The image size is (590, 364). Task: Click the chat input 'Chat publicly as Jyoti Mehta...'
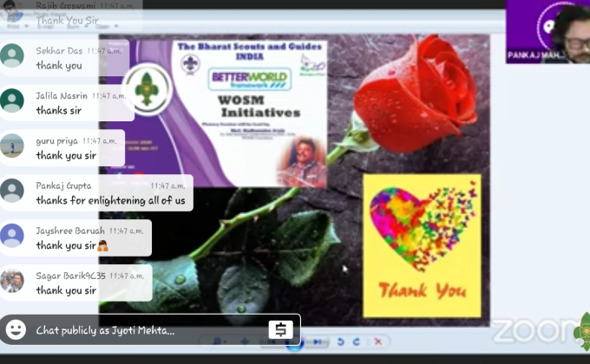pos(150,330)
